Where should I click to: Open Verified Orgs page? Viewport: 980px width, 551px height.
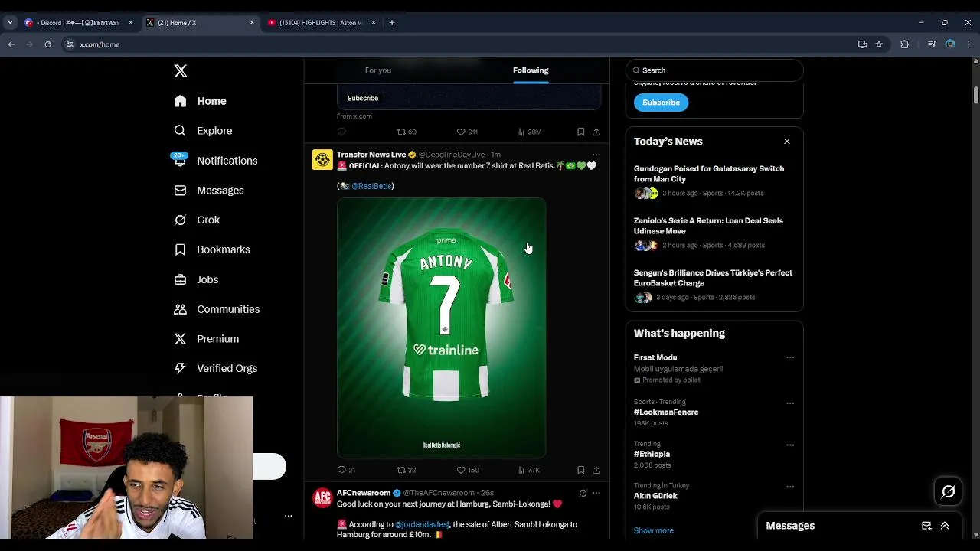pos(216,368)
